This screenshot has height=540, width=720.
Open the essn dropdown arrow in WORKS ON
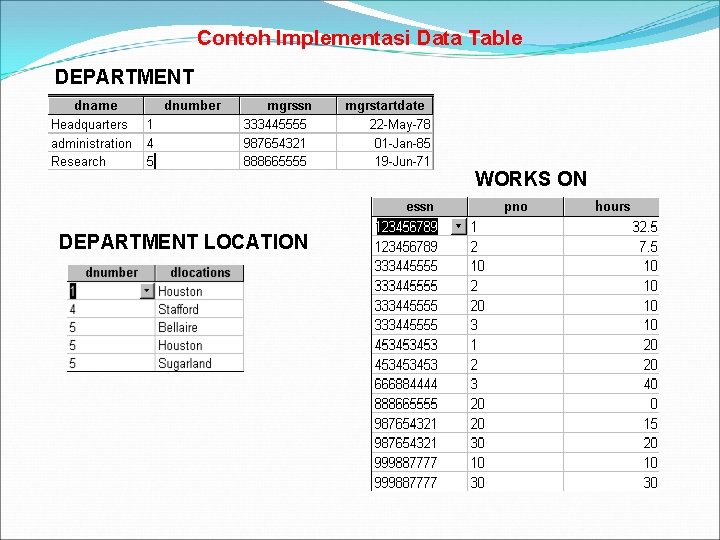458,226
